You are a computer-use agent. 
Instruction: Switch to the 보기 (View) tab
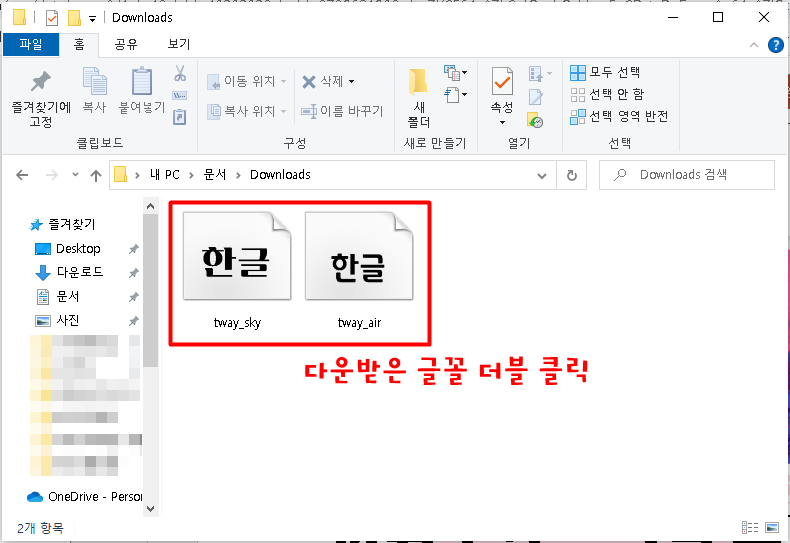tap(178, 45)
